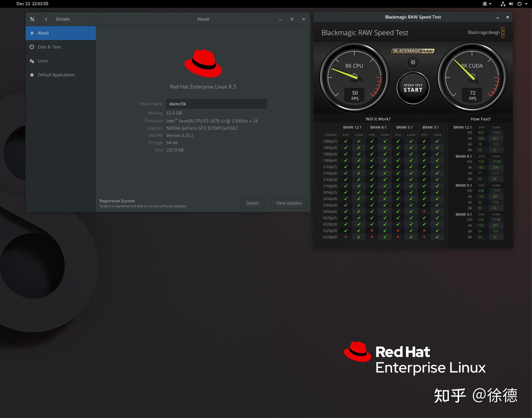Image resolution: width=532 pixels, height=418 pixels.
Task: Open the input language menu in top bar
Action: (487, 4)
